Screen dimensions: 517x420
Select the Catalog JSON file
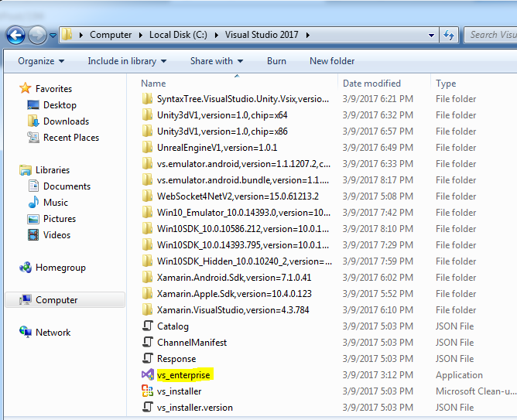coord(173,326)
